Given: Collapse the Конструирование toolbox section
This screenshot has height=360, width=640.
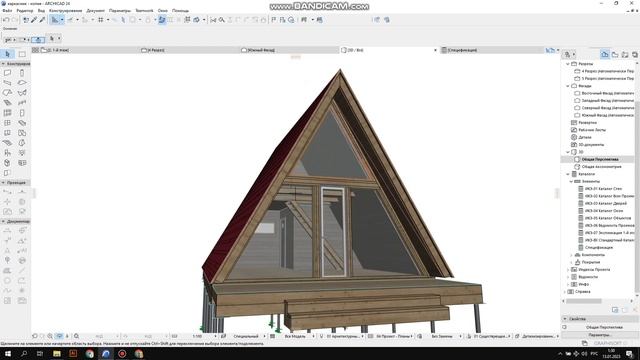Looking at the screenshot, I should 3,64.
